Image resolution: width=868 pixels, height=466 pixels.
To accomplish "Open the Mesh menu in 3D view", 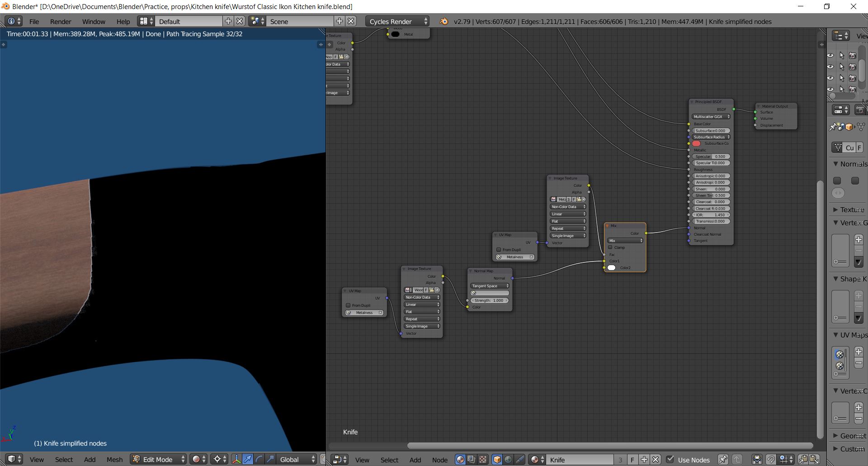I will pyautogui.click(x=114, y=459).
